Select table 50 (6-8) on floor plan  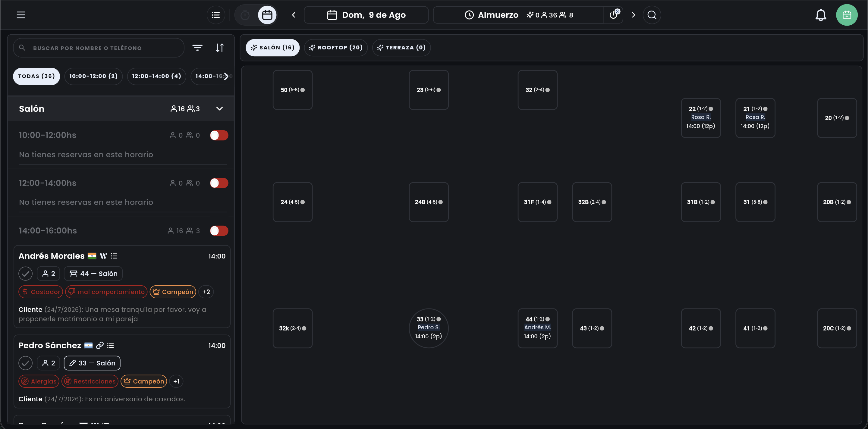coord(292,90)
